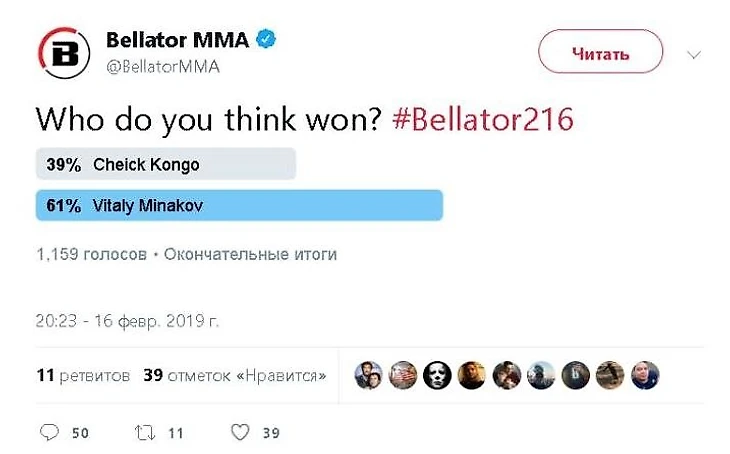Open the first liker avatar with two people
Screen dimensions: 730x454
coord(368,375)
